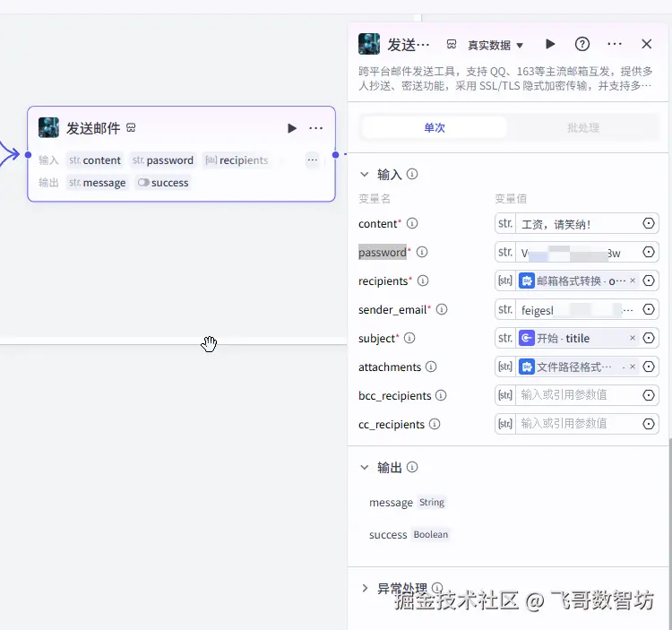The width and height of the screenshot is (672, 630).
Task: Show info for subject parameter
Action: [x=409, y=338]
